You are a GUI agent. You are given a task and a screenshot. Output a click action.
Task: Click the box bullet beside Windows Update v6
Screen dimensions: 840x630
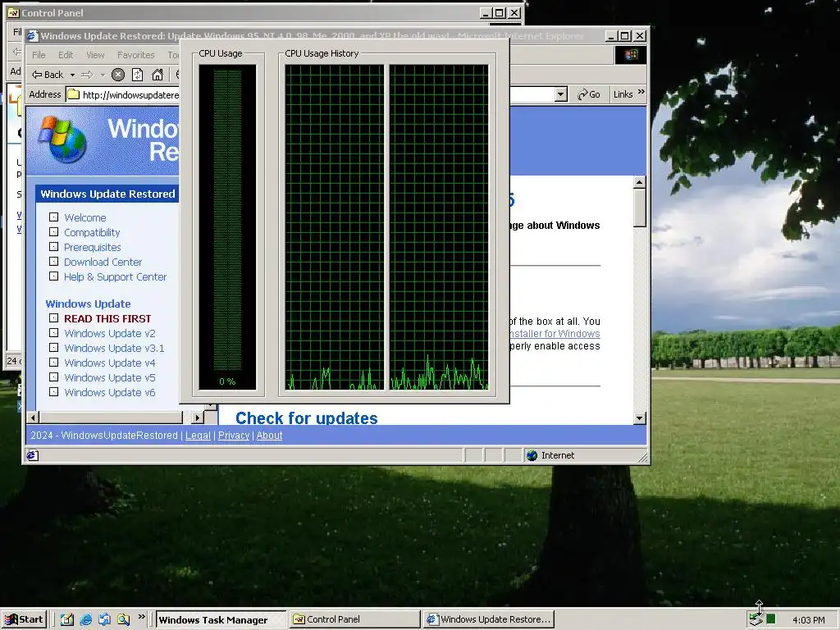coord(53,391)
